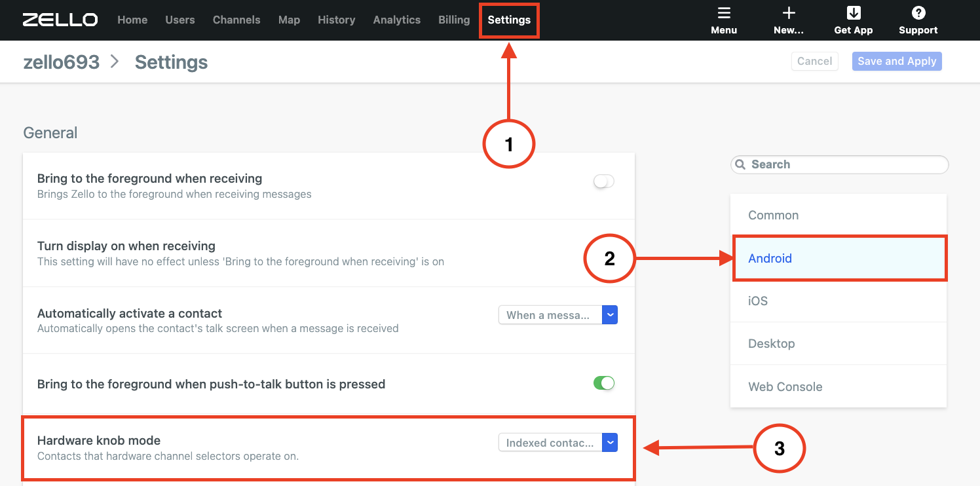Viewport: 980px width, 486px height.
Task: Select iOS settings category
Action: (839, 301)
